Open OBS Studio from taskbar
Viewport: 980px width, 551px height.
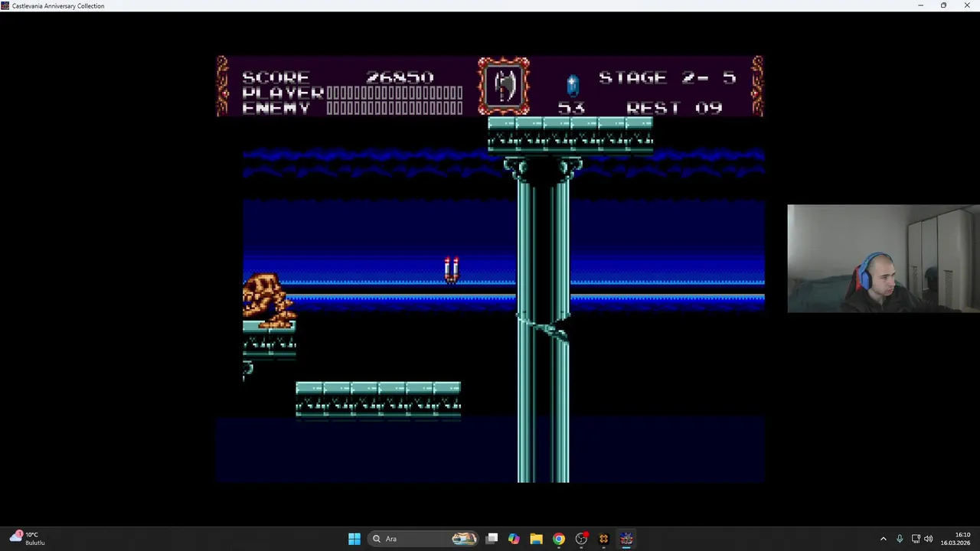(581, 539)
